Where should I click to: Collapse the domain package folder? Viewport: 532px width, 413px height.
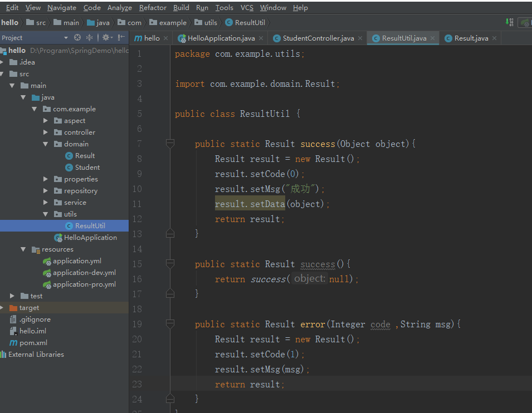46,144
